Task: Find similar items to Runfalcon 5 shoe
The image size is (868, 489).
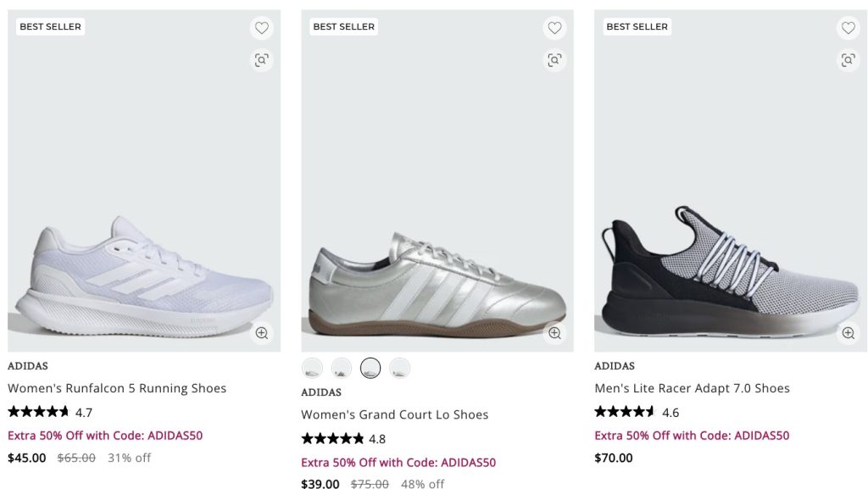Action: click(x=262, y=59)
